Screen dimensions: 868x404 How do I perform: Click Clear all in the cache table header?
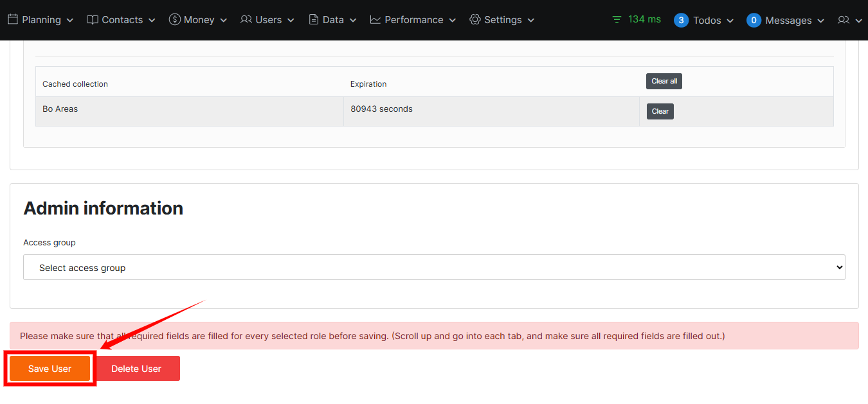point(664,82)
